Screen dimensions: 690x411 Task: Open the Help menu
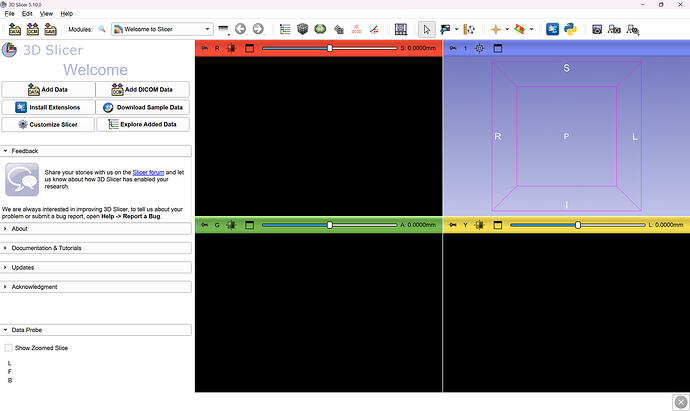66,14
